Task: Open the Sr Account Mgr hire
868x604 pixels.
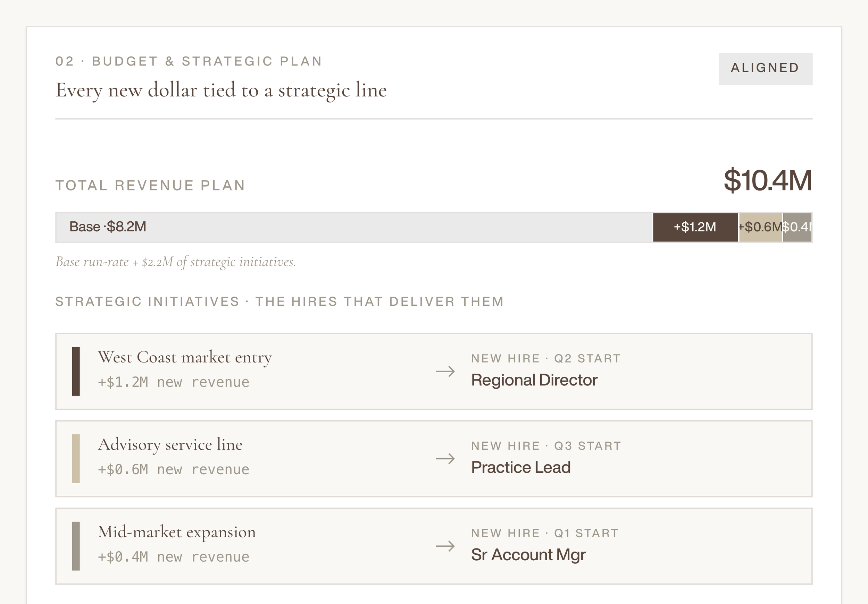Action: click(528, 555)
